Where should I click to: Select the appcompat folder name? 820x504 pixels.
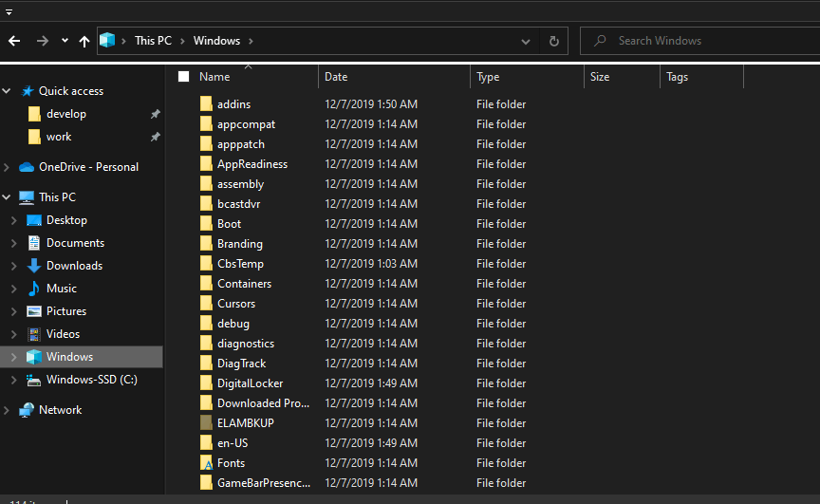[247, 124]
